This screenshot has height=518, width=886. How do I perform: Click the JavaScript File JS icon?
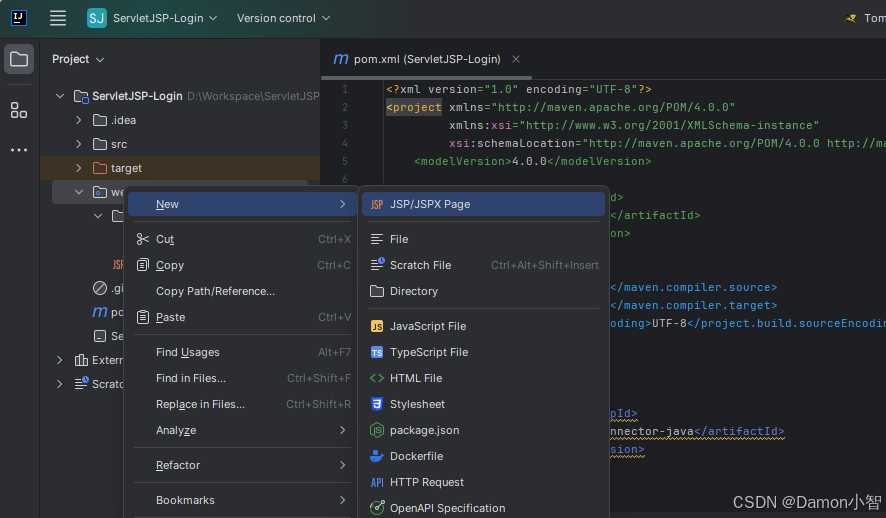coord(377,327)
